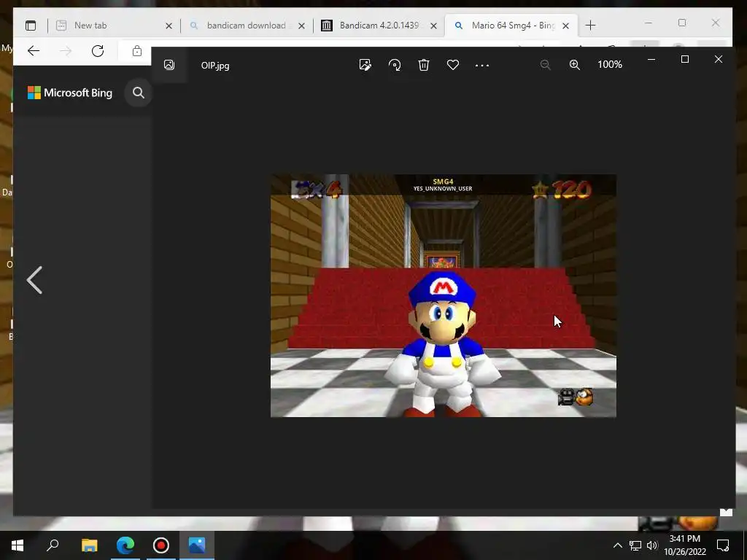Open volume control tray icon
This screenshot has width=747, height=560.
point(652,545)
